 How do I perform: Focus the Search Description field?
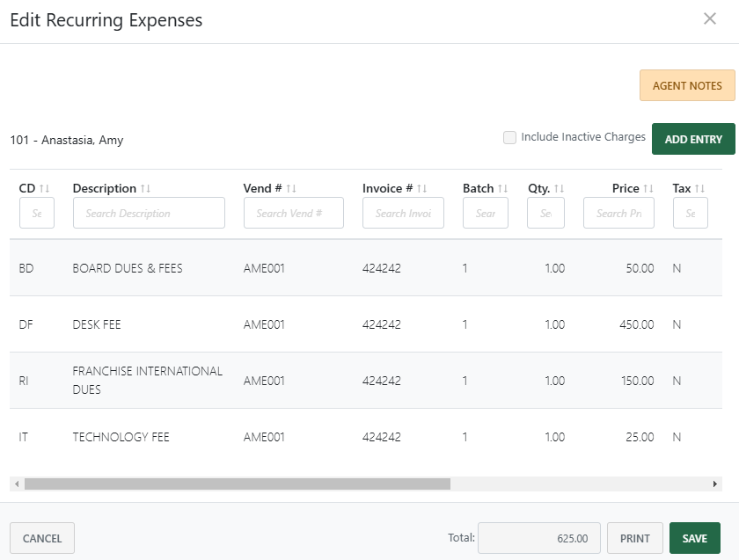[149, 213]
